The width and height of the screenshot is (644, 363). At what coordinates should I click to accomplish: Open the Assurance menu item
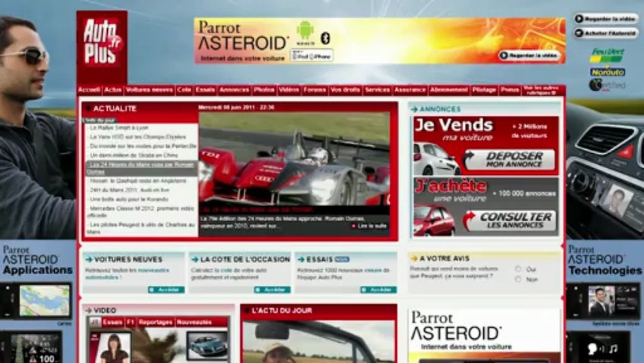[410, 90]
